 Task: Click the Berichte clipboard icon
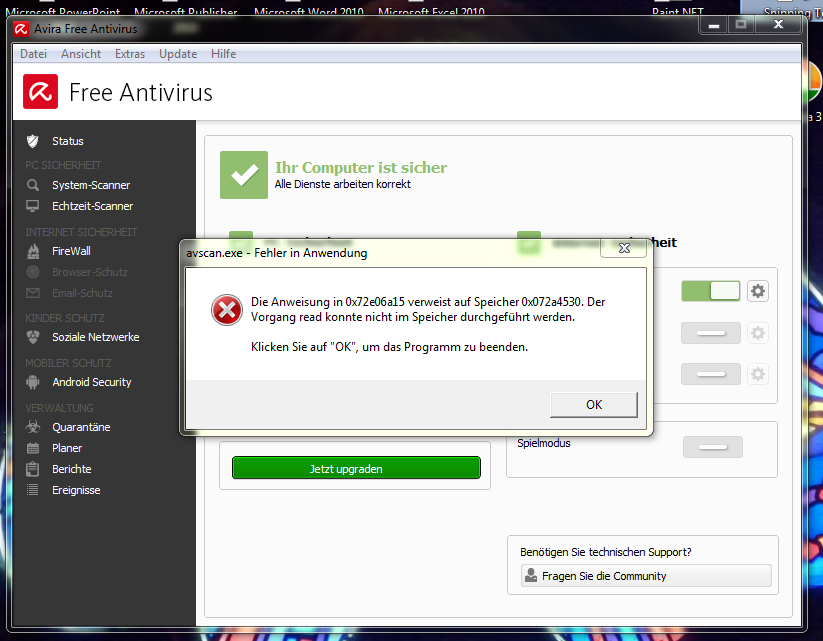point(33,469)
